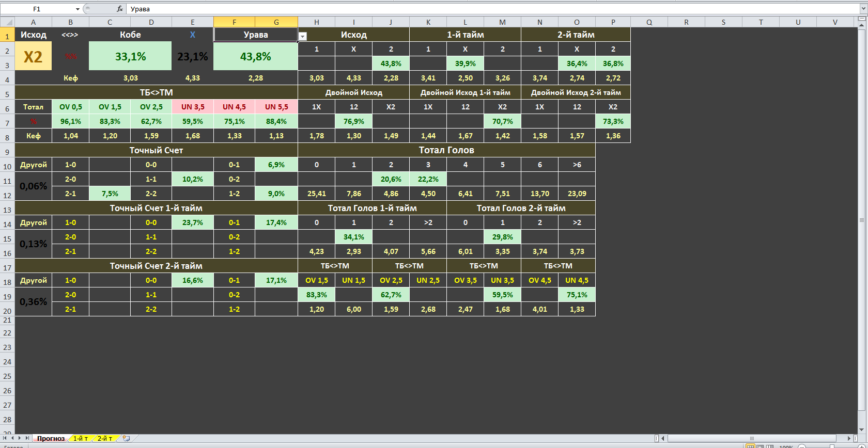Select the 70,7% cell
The height and width of the screenshot is (448, 868).
pyautogui.click(x=503, y=121)
